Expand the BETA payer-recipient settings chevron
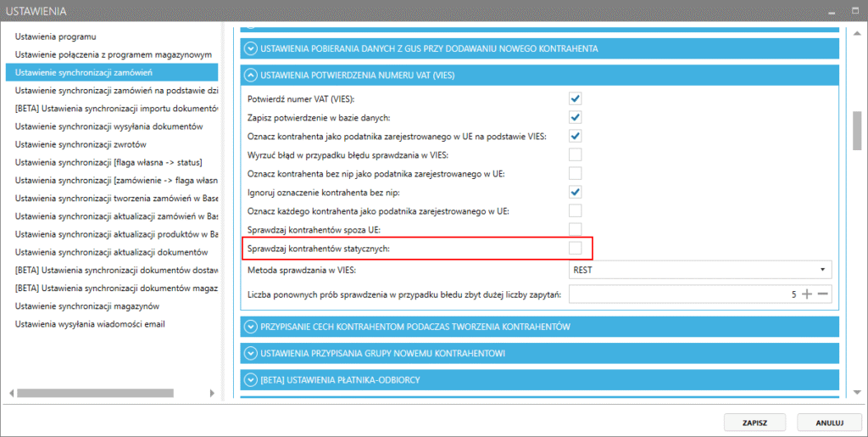 [x=250, y=379]
